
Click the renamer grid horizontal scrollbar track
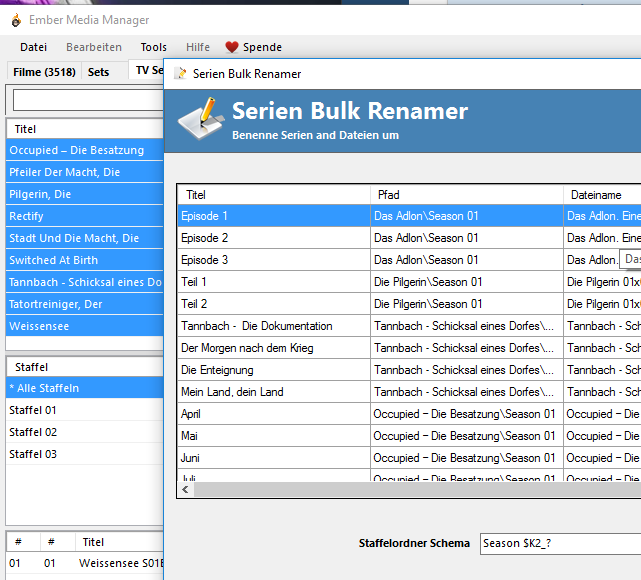(417, 489)
